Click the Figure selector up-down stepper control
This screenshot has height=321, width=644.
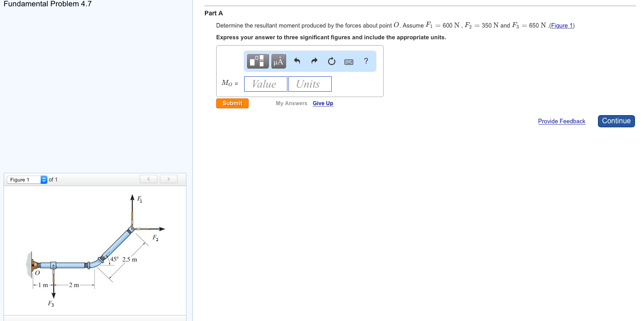point(43,179)
